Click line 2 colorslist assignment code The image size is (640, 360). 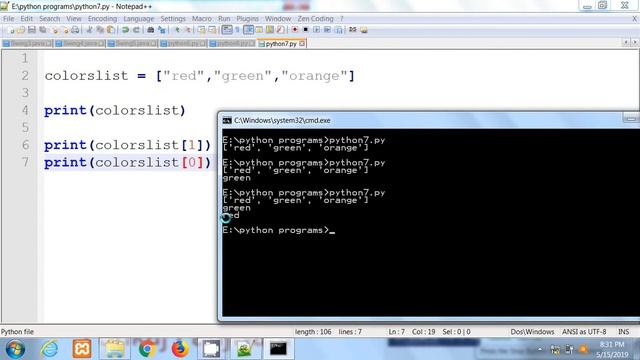click(x=200, y=76)
